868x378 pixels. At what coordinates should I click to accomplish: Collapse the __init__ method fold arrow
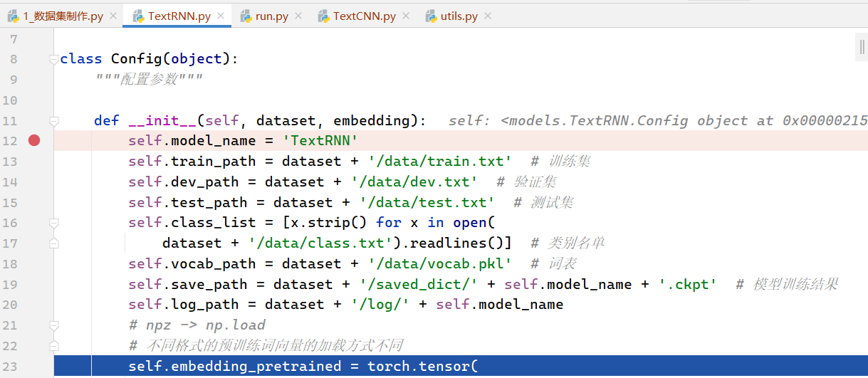(x=53, y=121)
